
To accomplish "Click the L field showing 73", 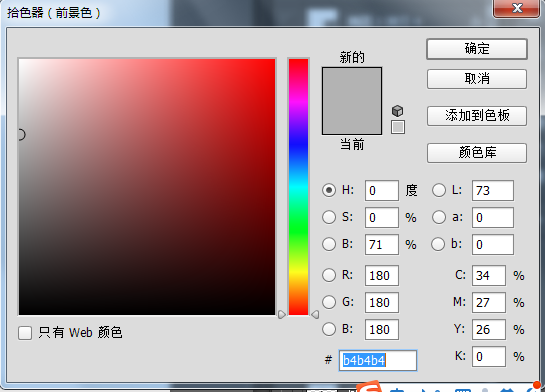I will (493, 190).
